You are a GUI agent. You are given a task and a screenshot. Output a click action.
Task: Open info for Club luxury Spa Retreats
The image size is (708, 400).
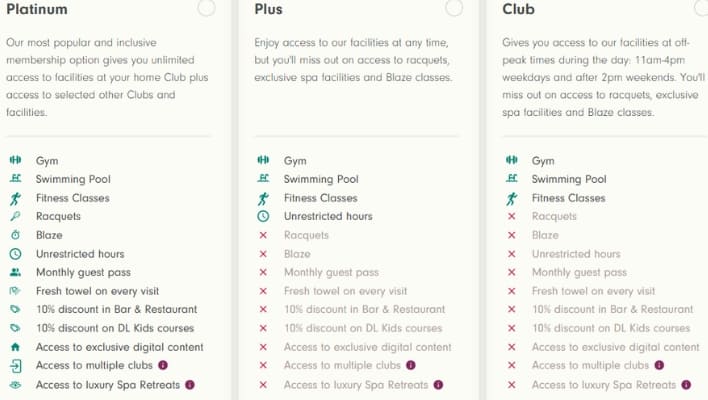click(685, 385)
